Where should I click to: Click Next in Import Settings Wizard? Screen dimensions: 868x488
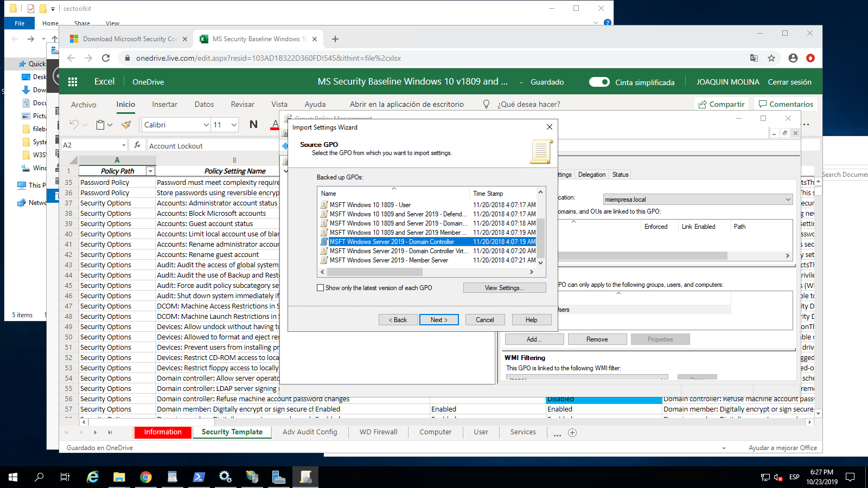(439, 320)
